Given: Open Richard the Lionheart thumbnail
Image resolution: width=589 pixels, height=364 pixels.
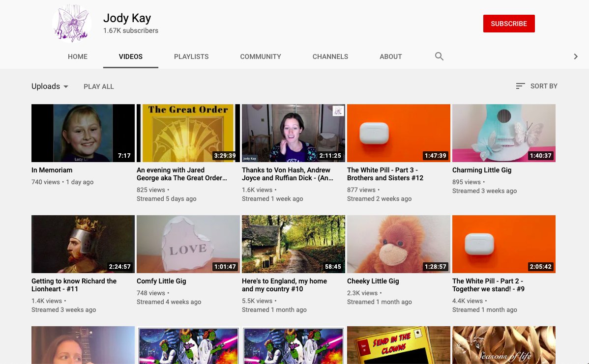Looking at the screenshot, I should click(x=83, y=244).
